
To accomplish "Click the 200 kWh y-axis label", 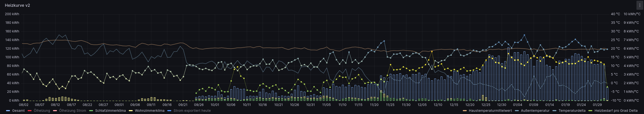I will point(12,14).
